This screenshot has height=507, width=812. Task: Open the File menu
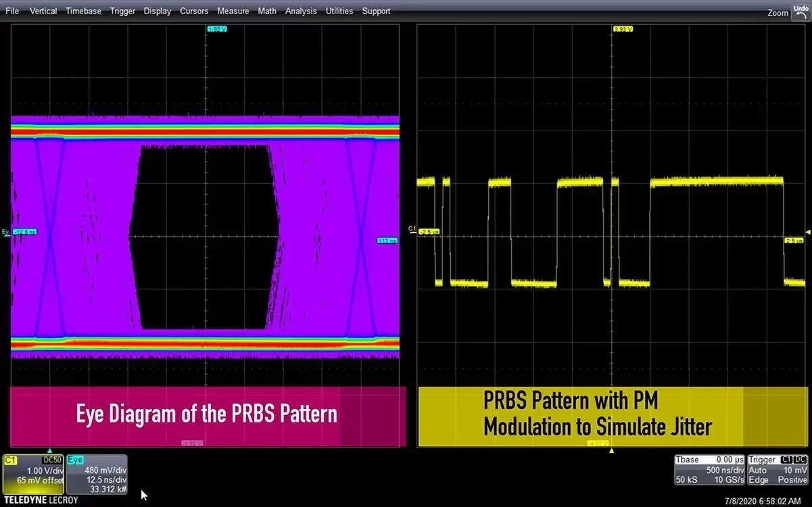[12, 11]
